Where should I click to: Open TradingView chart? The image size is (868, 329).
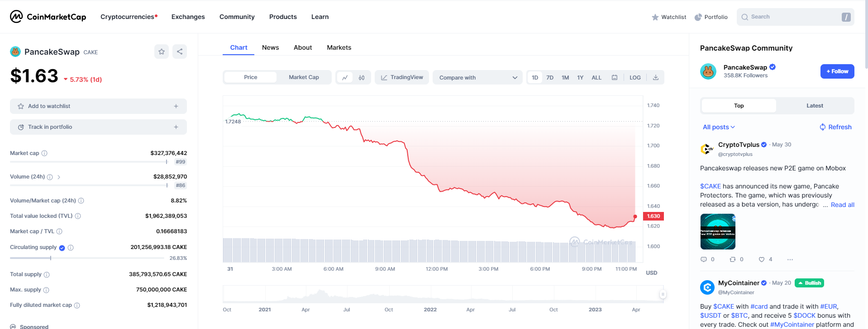402,77
